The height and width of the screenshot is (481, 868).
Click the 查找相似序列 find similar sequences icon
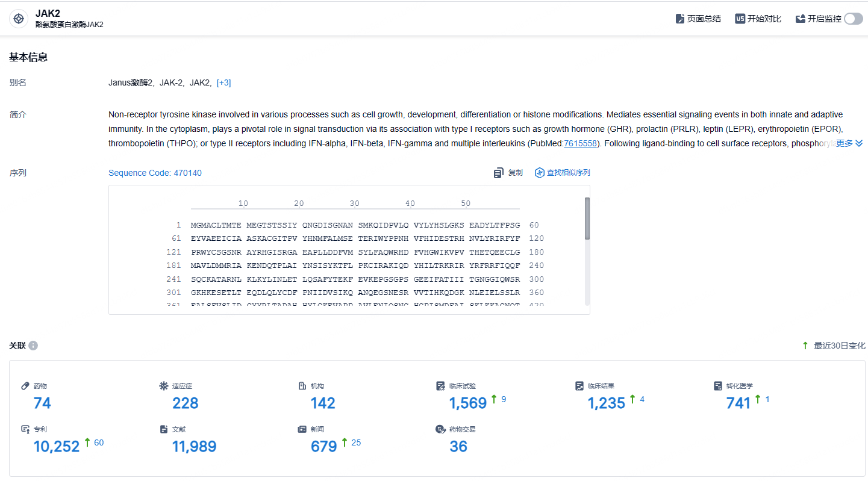[540, 173]
